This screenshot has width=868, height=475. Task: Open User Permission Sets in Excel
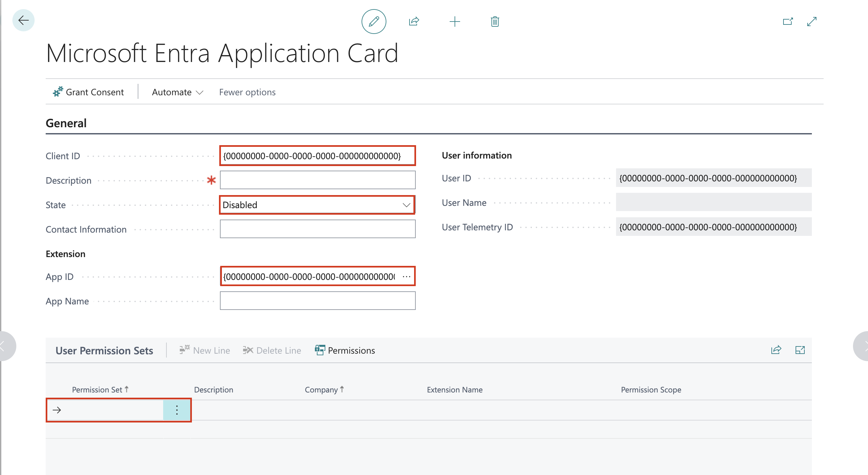point(800,350)
